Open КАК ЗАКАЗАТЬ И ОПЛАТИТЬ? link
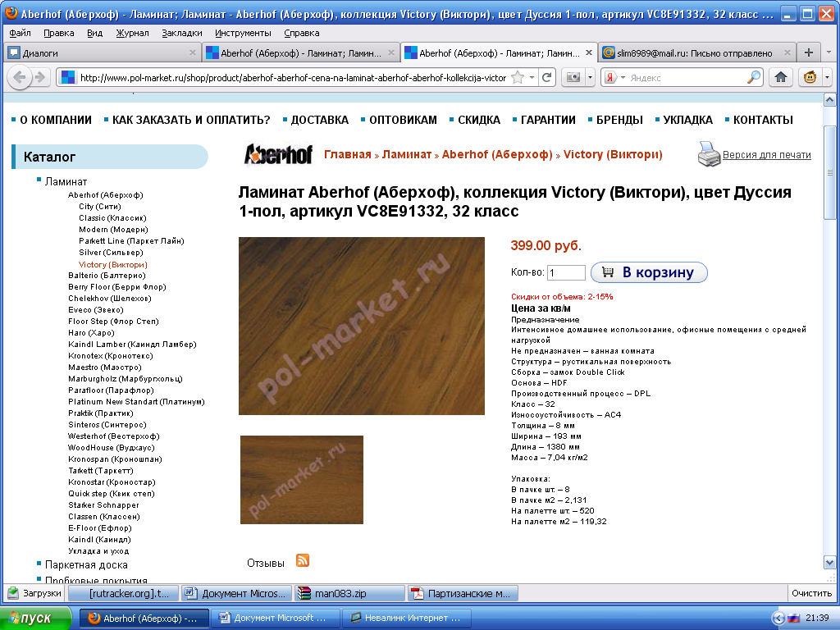This screenshot has height=630, width=840. click(191, 120)
